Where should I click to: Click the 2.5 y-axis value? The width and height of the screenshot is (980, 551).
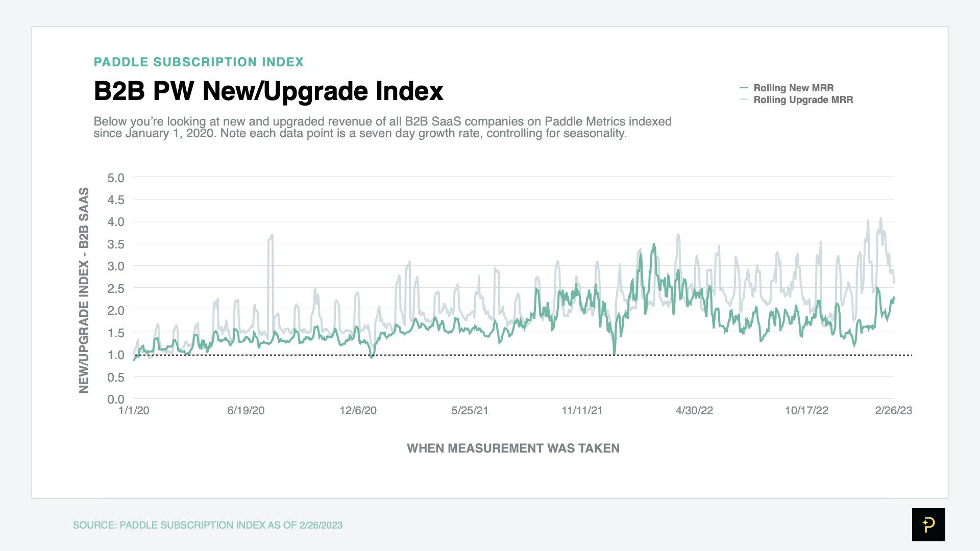(116, 289)
